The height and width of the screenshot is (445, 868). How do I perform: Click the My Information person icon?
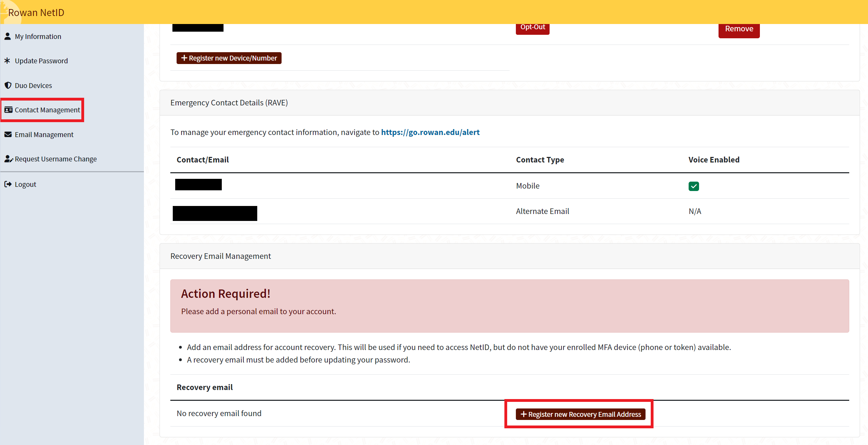(8, 36)
